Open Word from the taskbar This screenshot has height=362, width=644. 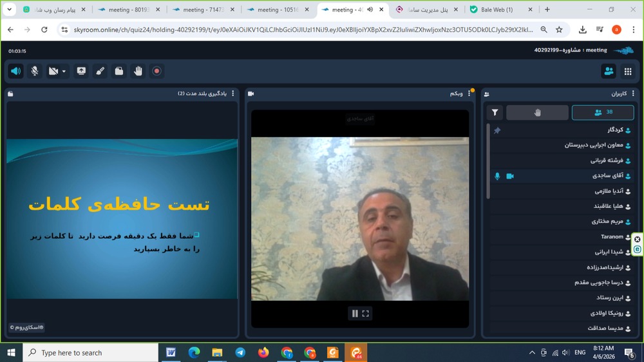[x=171, y=352]
